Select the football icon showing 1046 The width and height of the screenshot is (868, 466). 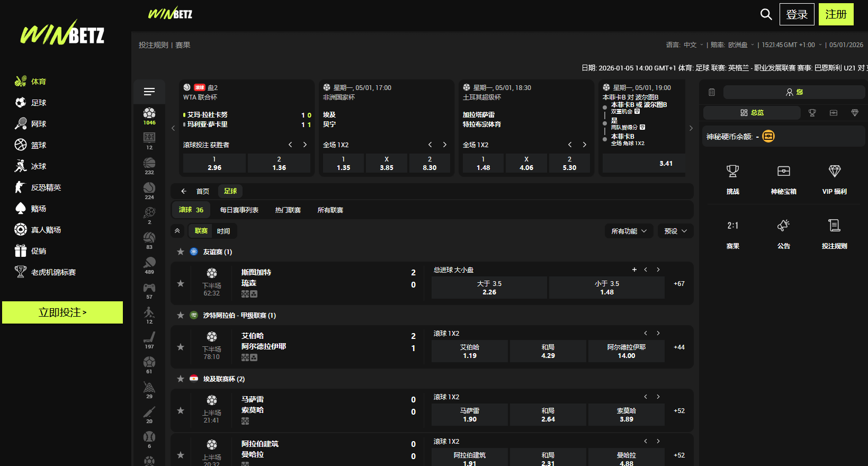[x=149, y=115]
